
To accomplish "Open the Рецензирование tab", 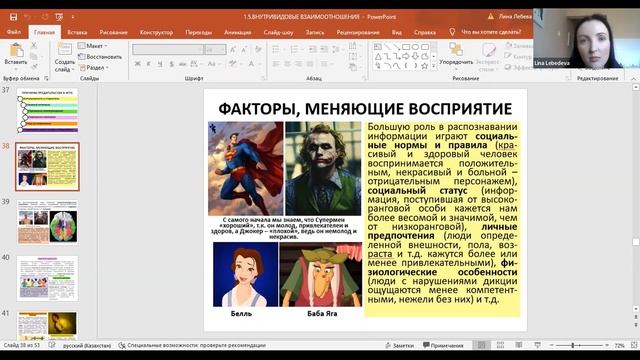I will (358, 32).
